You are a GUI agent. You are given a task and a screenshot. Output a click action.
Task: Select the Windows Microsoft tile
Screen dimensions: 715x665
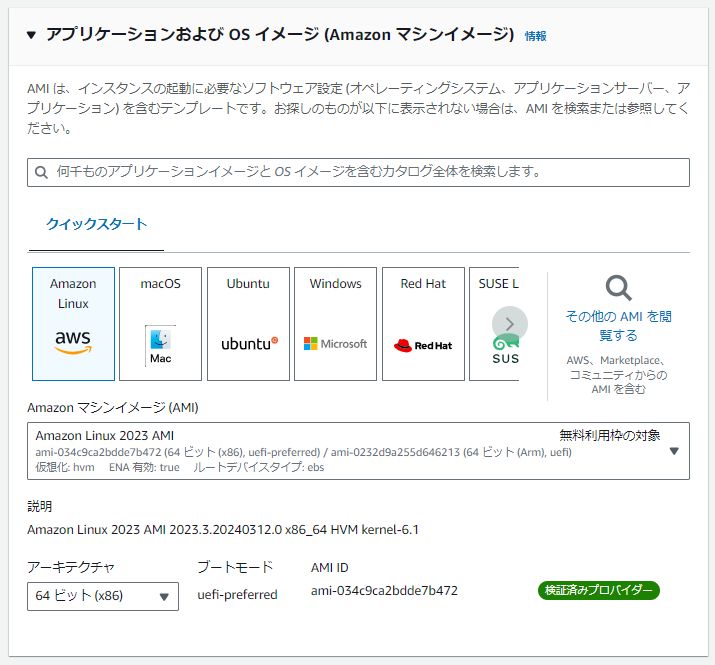tap(336, 324)
